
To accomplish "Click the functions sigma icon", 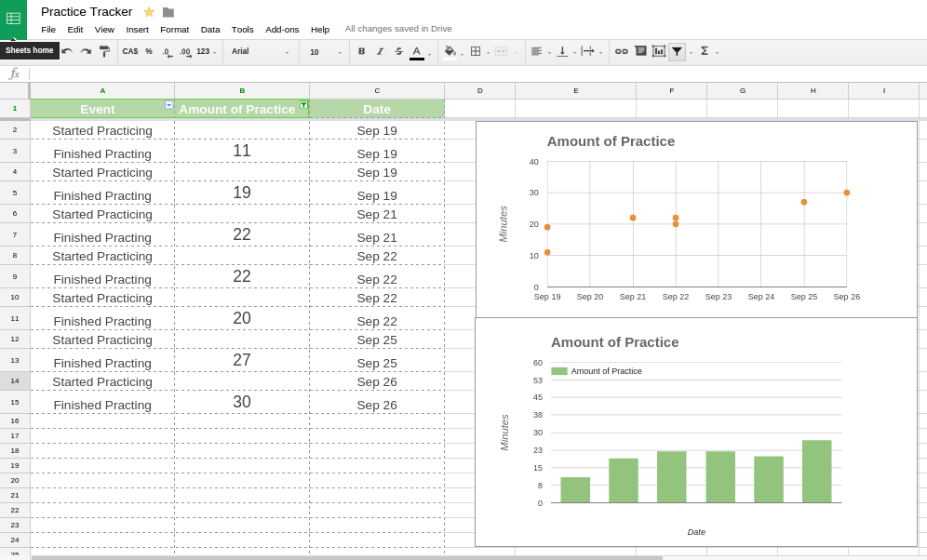I will click(705, 51).
